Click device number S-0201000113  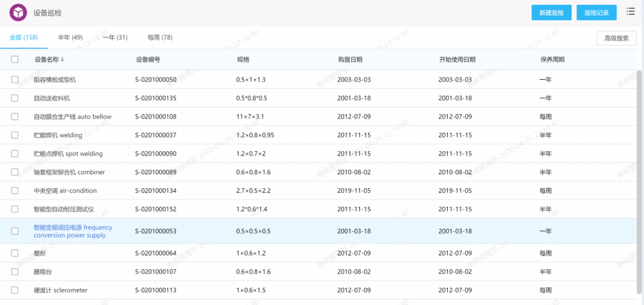pos(156,290)
